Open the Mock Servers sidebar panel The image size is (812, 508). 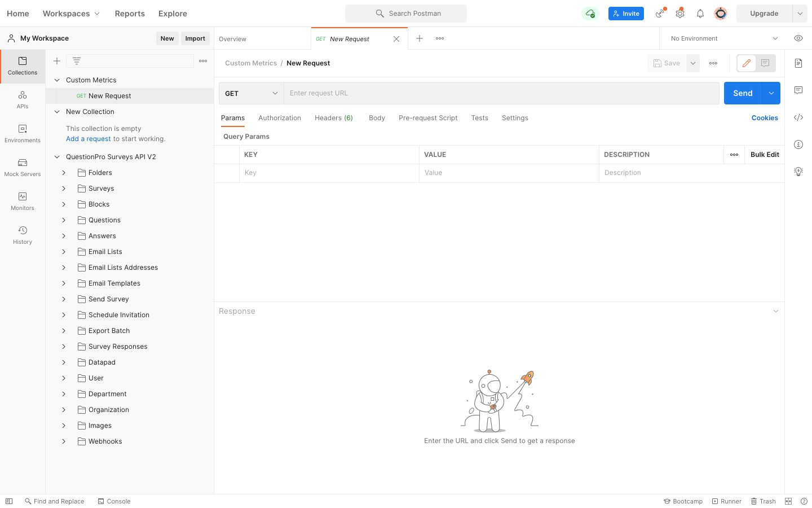pyautogui.click(x=22, y=168)
